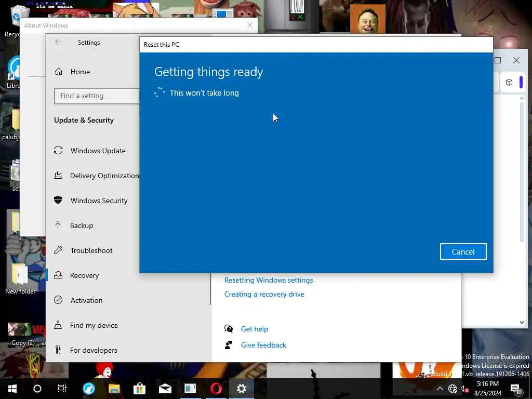Open the Windows Start menu

tap(12, 389)
